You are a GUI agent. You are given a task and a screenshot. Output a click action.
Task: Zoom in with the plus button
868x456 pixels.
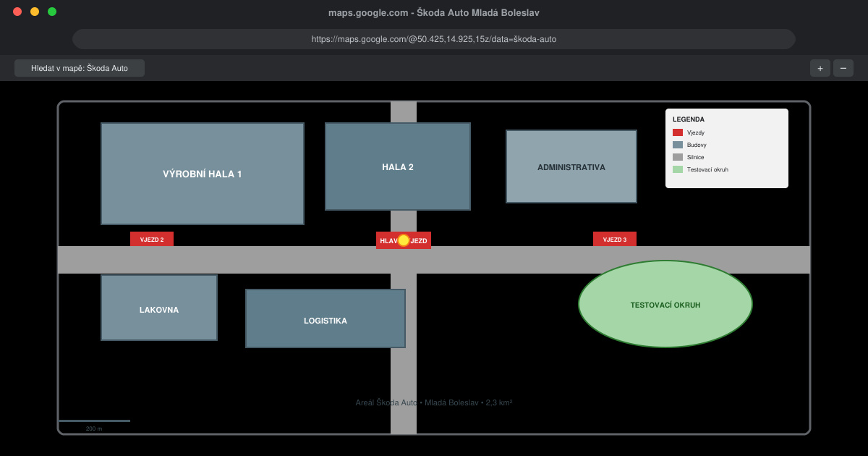(x=820, y=68)
